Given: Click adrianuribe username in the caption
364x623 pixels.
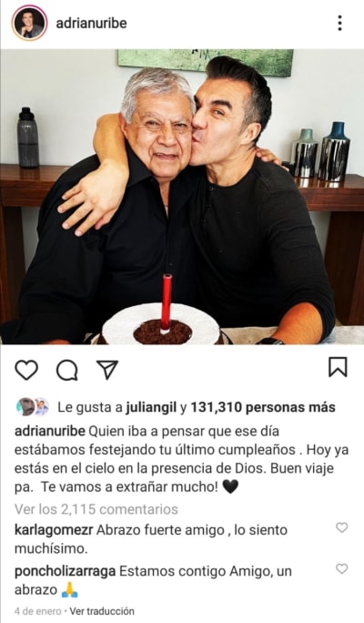Looking at the screenshot, I should click(x=50, y=431).
